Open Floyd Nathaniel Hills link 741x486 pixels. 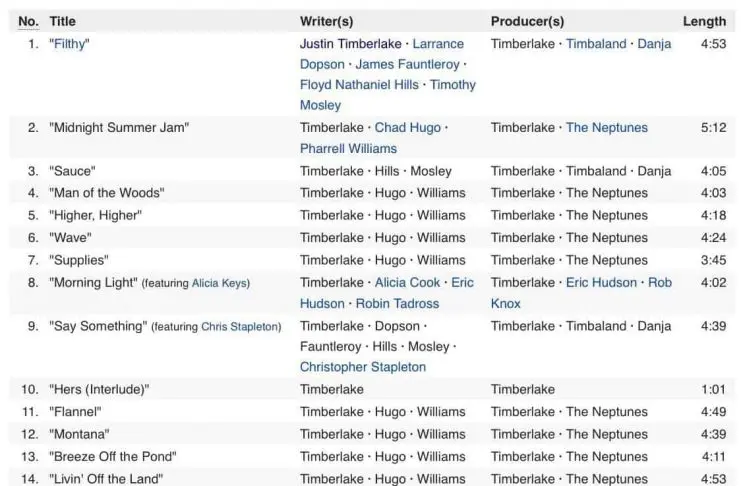[359, 85]
